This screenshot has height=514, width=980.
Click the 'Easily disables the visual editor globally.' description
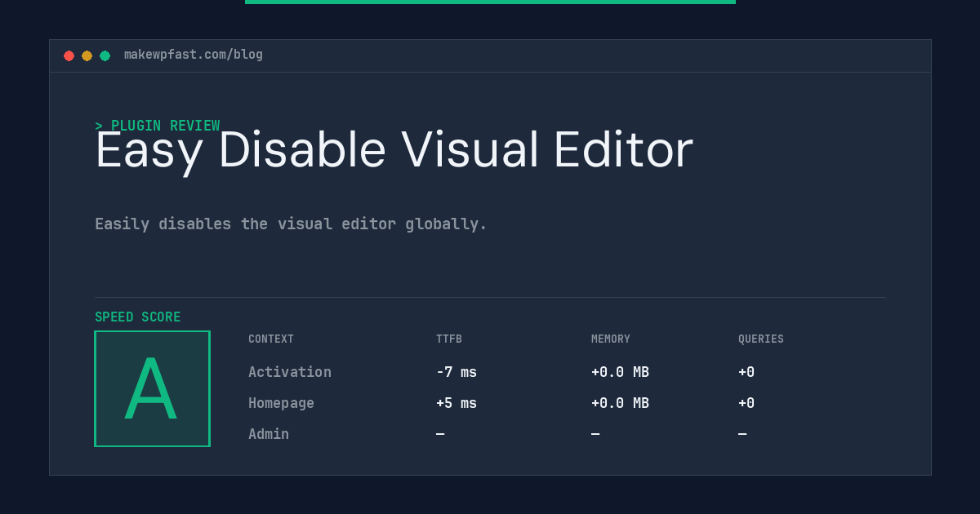tap(291, 224)
